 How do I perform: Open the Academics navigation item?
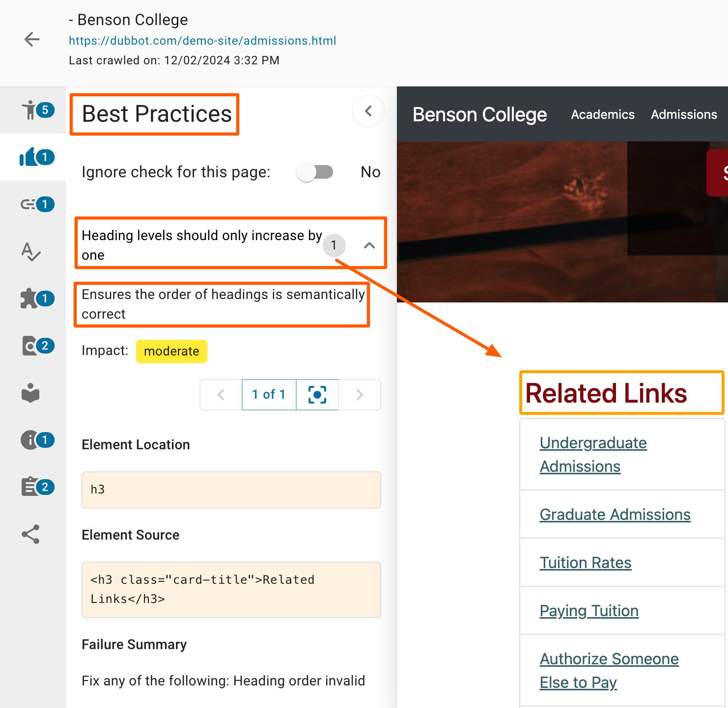pos(603,114)
